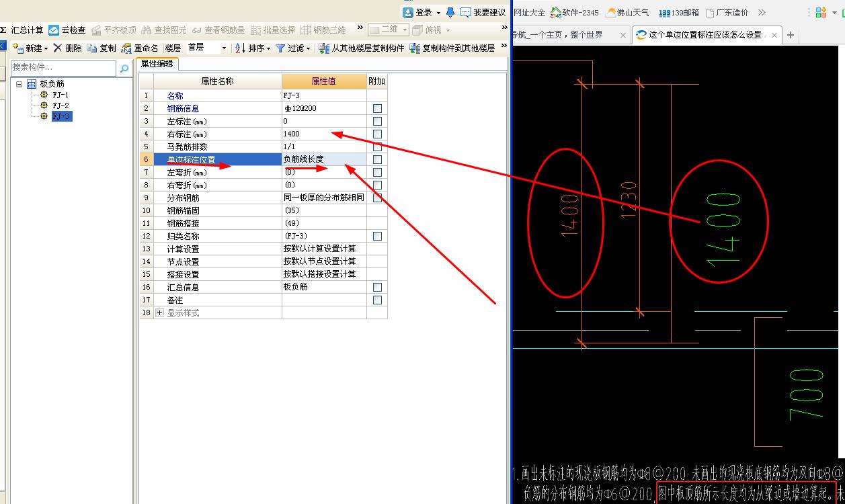Toggle 附加 checkbox for 右弯折 row

(x=377, y=185)
